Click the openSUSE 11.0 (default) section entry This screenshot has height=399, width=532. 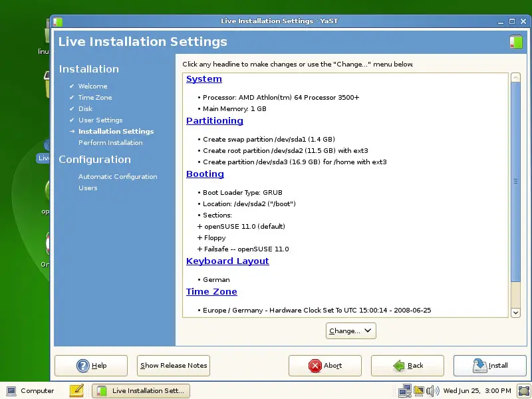coord(241,227)
